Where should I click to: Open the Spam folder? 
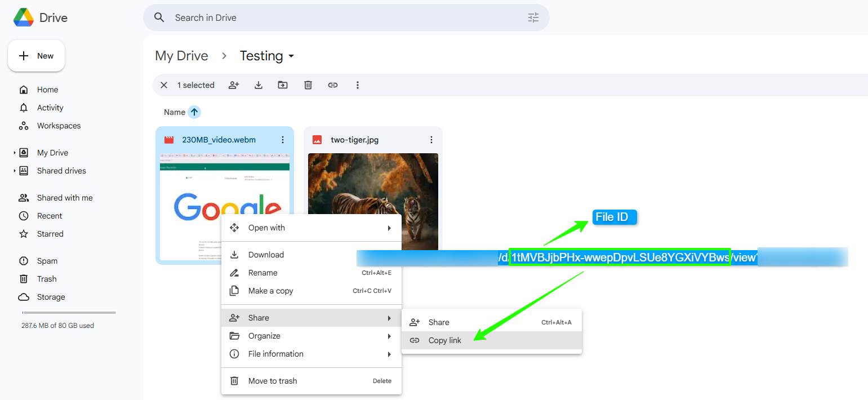coord(47,261)
